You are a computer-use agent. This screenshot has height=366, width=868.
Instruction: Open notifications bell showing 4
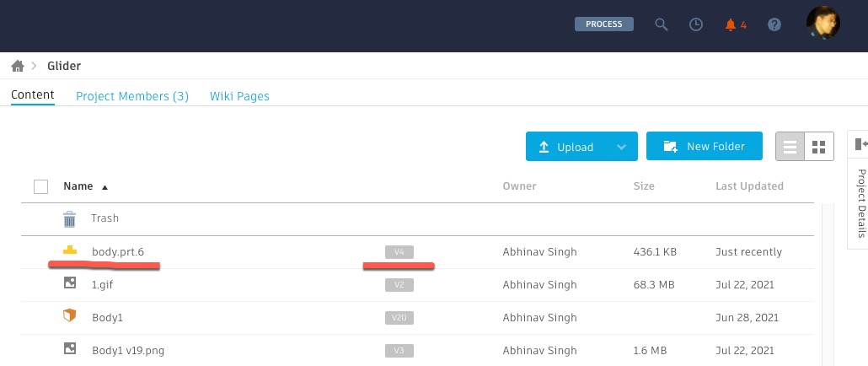point(736,24)
